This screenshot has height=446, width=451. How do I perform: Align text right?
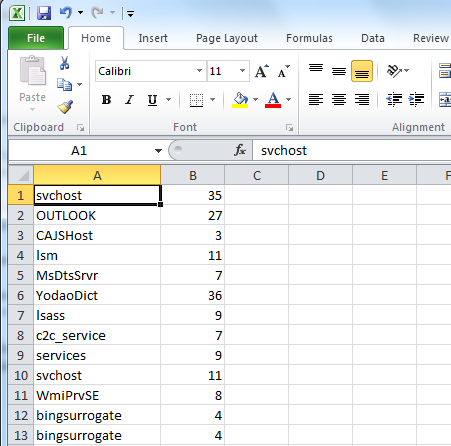click(362, 100)
